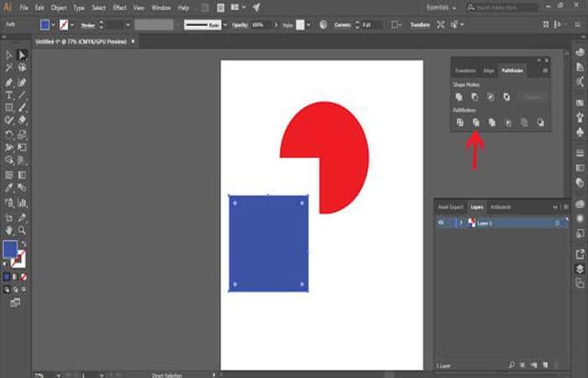The height and width of the screenshot is (378, 588).
Task: Select the Pen tool
Action: [9, 82]
